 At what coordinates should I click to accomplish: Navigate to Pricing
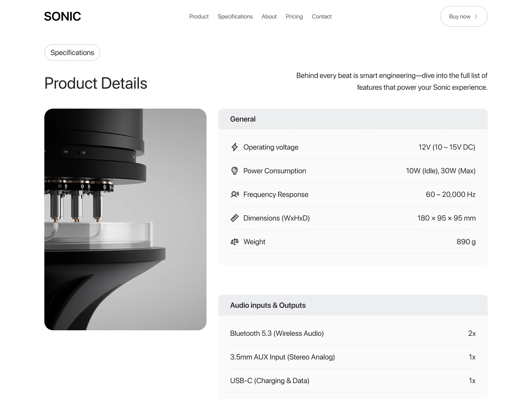pyautogui.click(x=294, y=16)
